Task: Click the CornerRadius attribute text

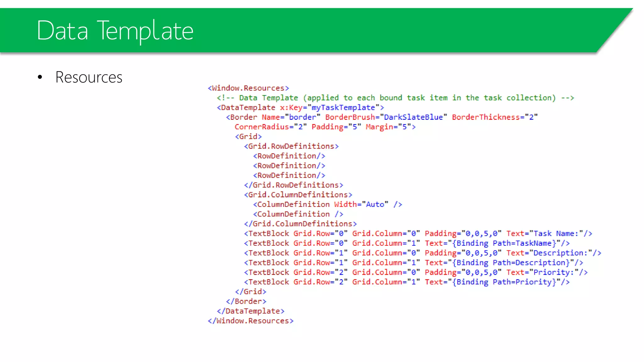Action: tap(262, 127)
